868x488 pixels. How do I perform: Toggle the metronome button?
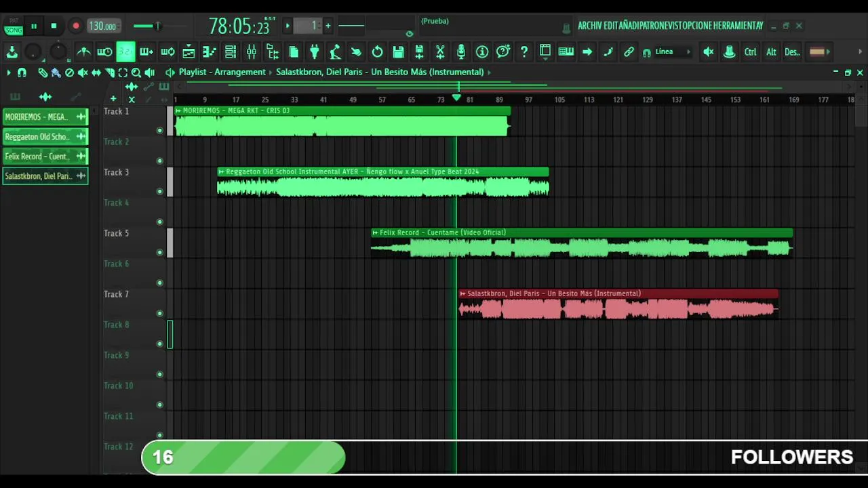pyautogui.click(x=83, y=52)
